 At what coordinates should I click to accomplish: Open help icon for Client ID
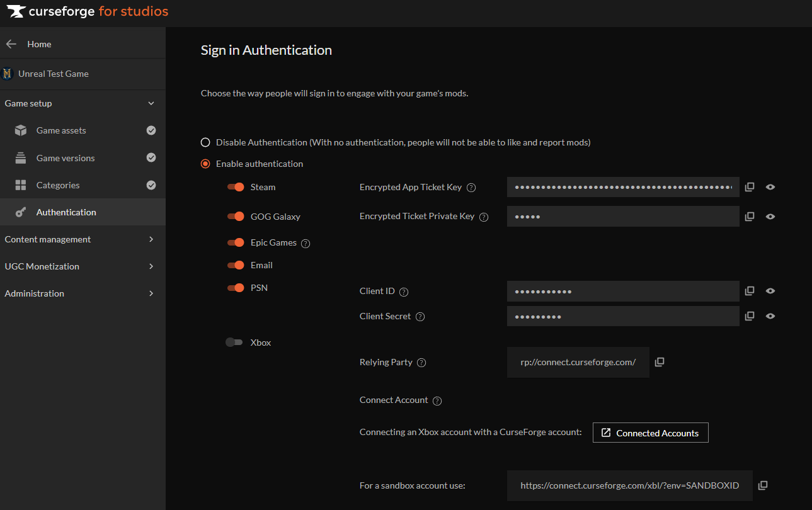[404, 292]
